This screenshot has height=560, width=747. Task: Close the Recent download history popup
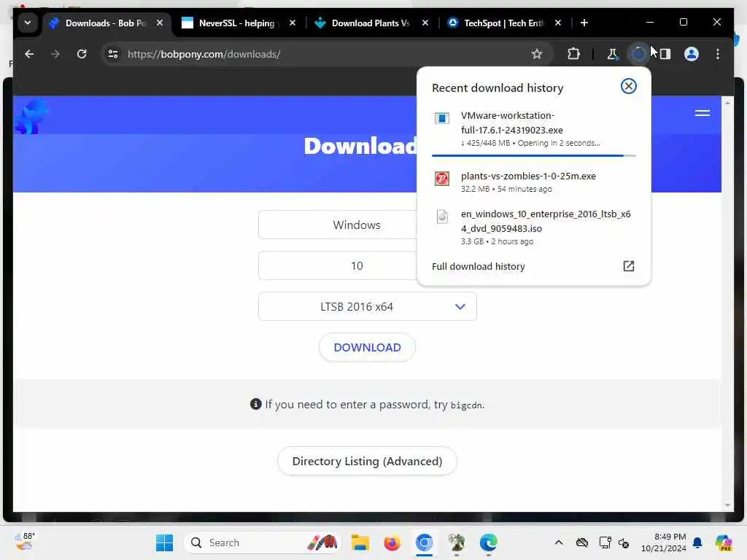pos(628,86)
